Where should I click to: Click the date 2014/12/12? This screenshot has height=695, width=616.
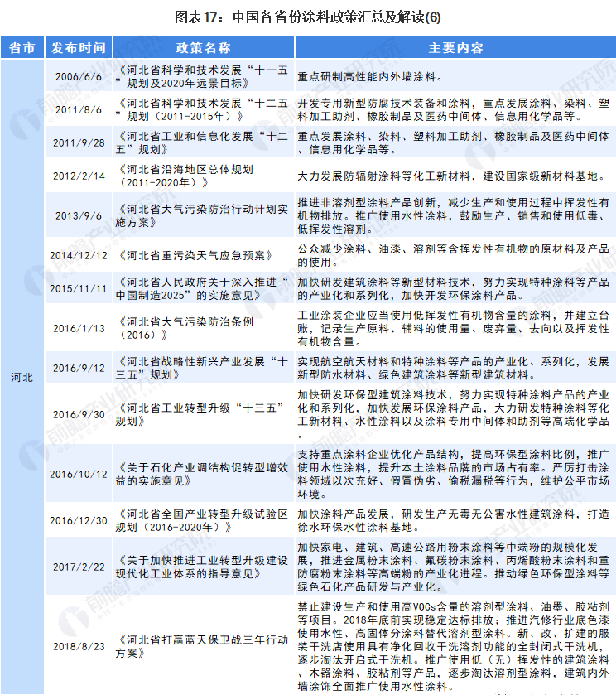(78, 255)
